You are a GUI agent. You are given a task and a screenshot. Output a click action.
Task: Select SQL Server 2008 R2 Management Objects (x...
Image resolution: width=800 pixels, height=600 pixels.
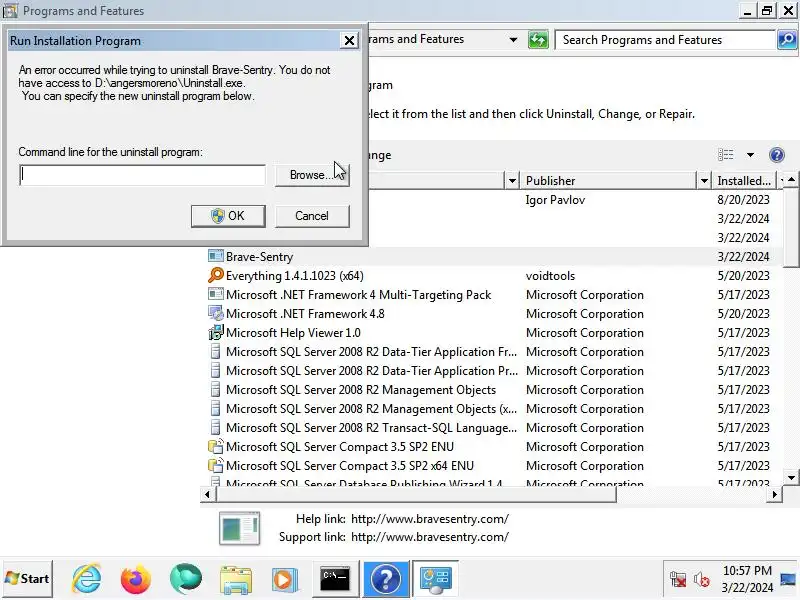coord(371,409)
